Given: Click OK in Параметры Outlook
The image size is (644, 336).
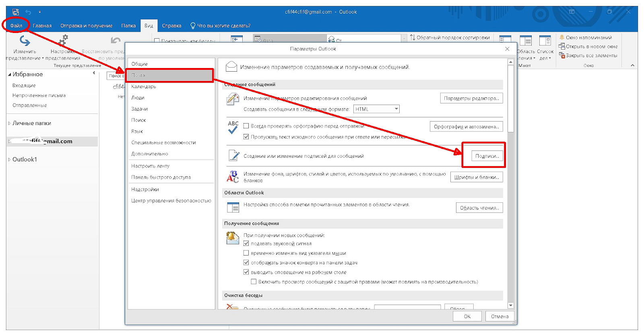Looking at the screenshot, I should click(467, 316).
